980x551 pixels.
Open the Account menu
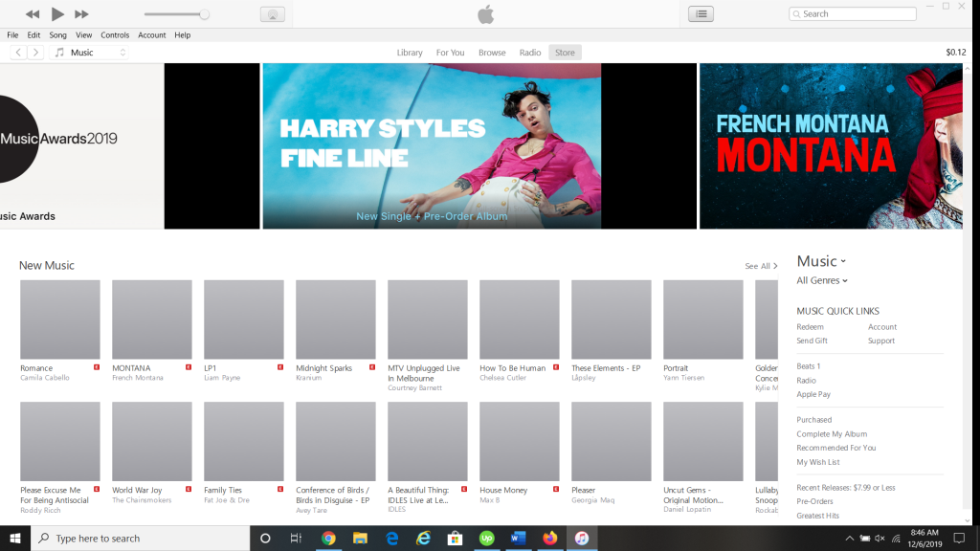pos(152,35)
